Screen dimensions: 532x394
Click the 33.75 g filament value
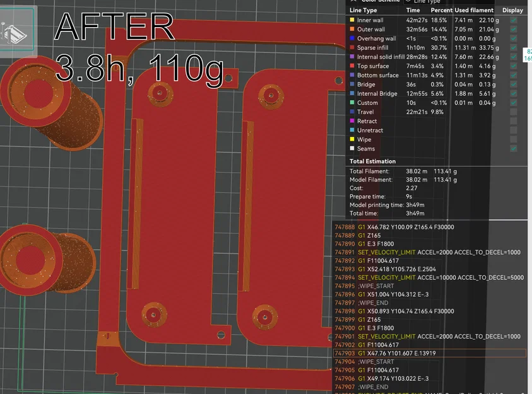click(489, 48)
